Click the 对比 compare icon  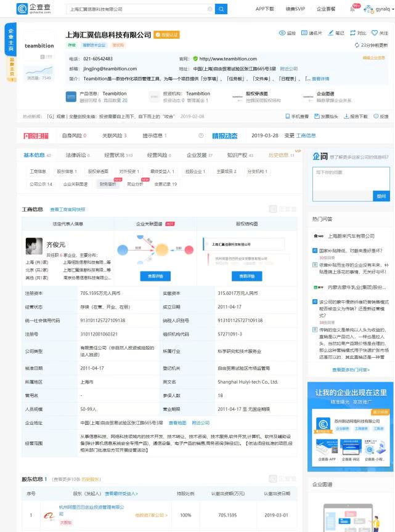(x=353, y=33)
